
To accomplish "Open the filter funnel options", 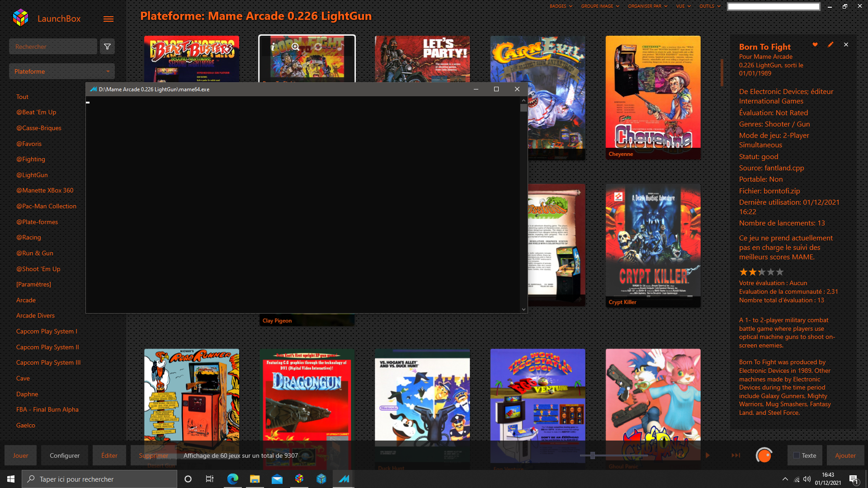I will tap(107, 47).
